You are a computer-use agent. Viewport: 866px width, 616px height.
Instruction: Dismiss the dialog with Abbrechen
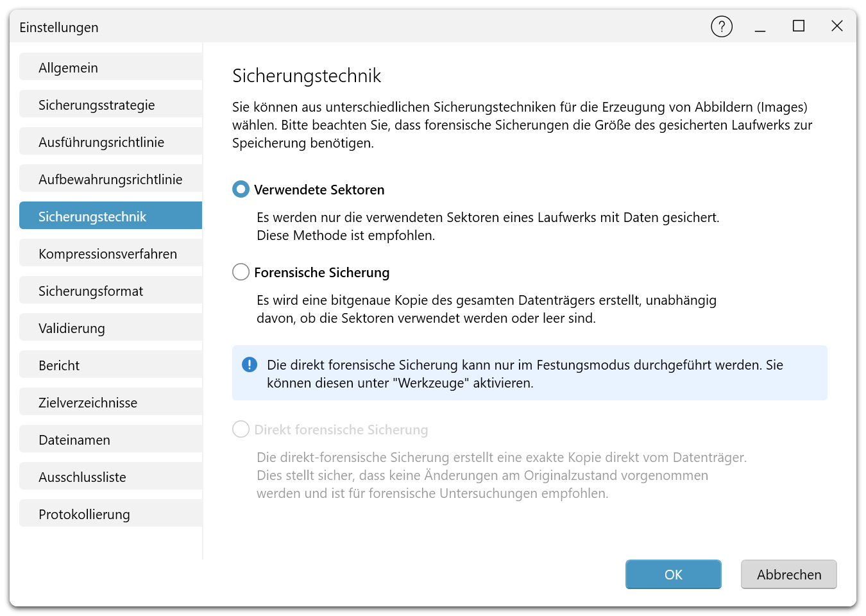pos(788,574)
